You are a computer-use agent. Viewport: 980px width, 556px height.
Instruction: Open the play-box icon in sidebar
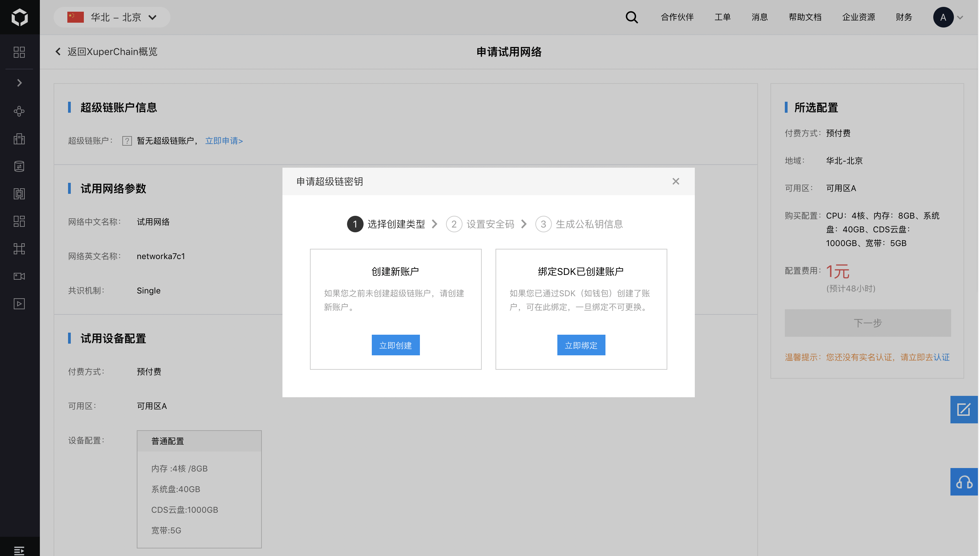(19, 303)
